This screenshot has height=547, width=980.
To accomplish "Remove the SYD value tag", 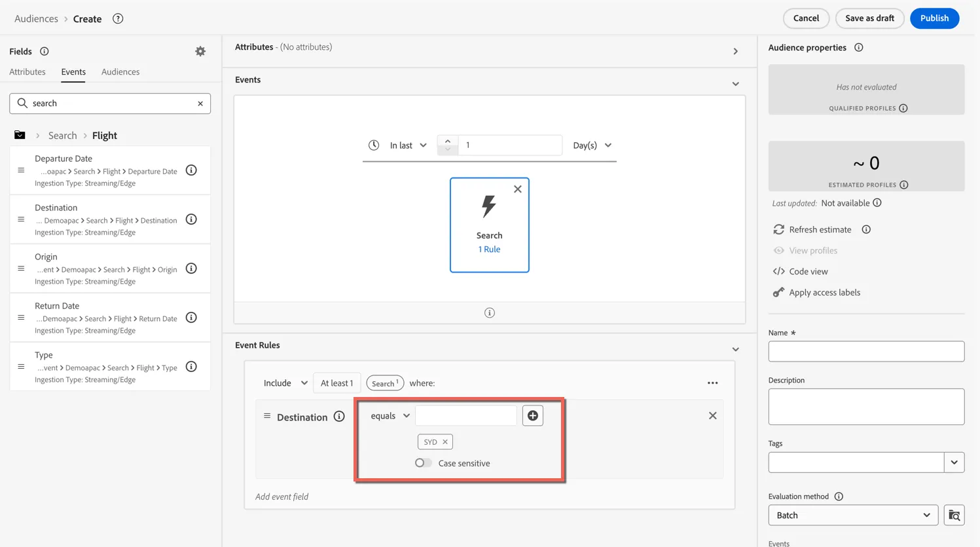I will pos(445,442).
